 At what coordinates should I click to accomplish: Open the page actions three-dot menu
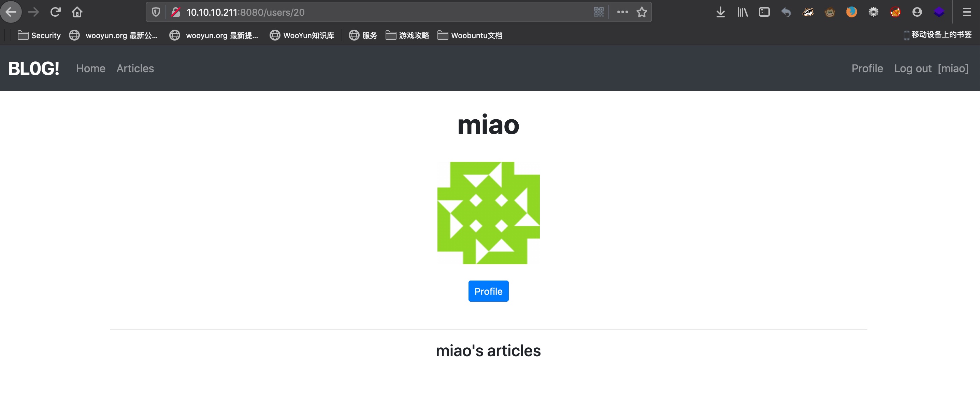pyautogui.click(x=622, y=12)
